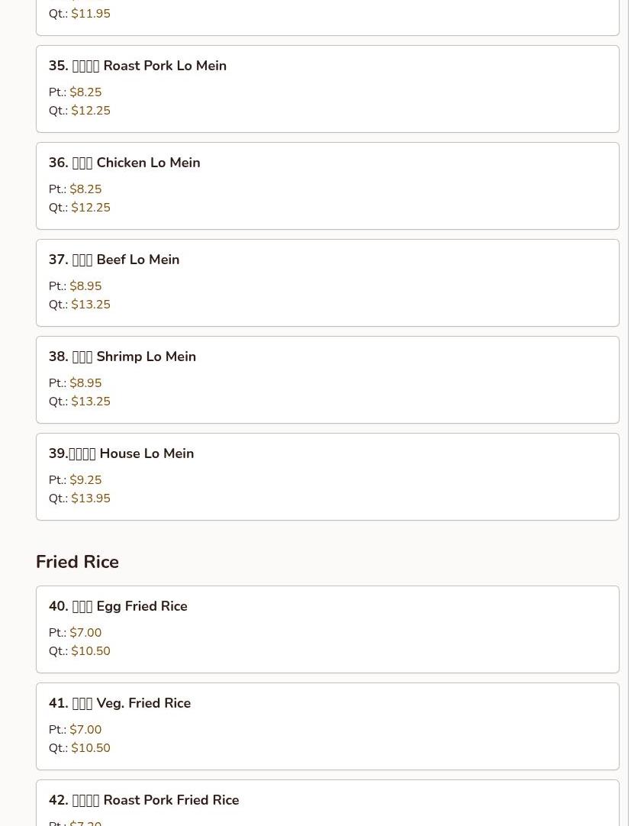
Task: Select House Lo Mein quart price $13.95
Action: (91, 499)
